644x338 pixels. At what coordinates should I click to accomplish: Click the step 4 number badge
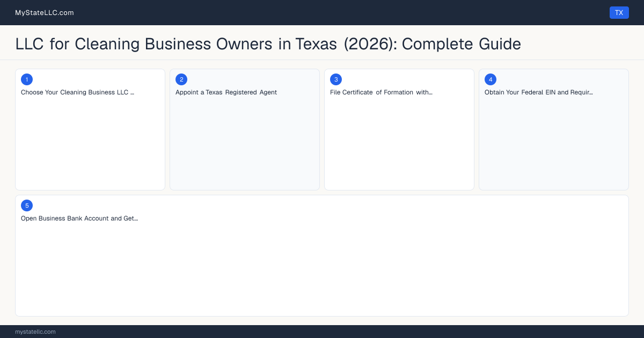click(490, 79)
